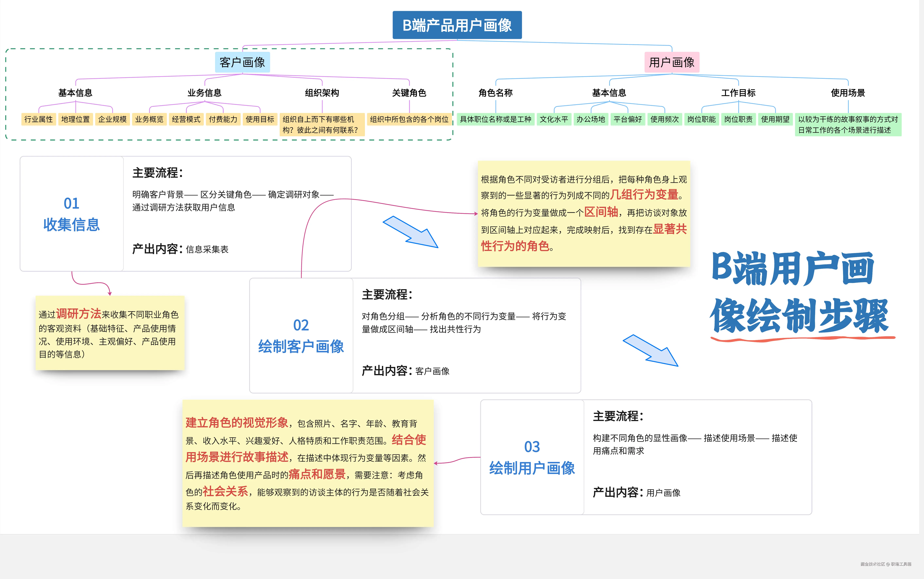Select the green 岗位职责 leaf node
This screenshot has height=579, width=924.
tap(738, 119)
